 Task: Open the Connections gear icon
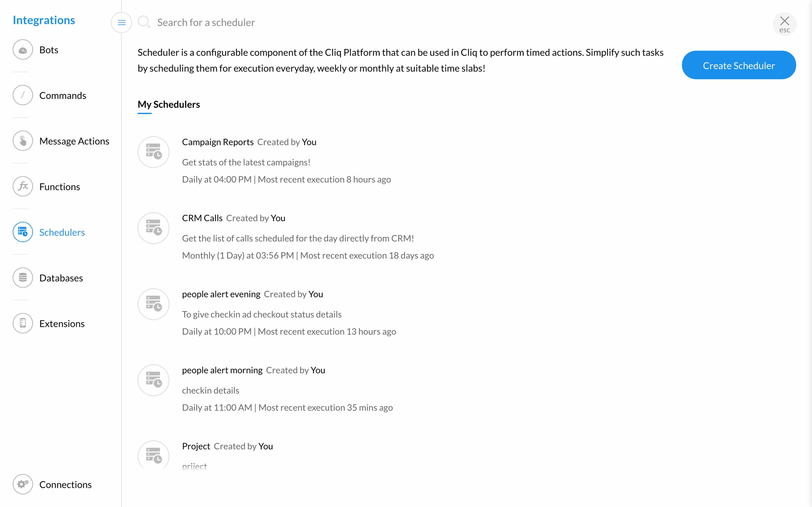pyautogui.click(x=23, y=484)
